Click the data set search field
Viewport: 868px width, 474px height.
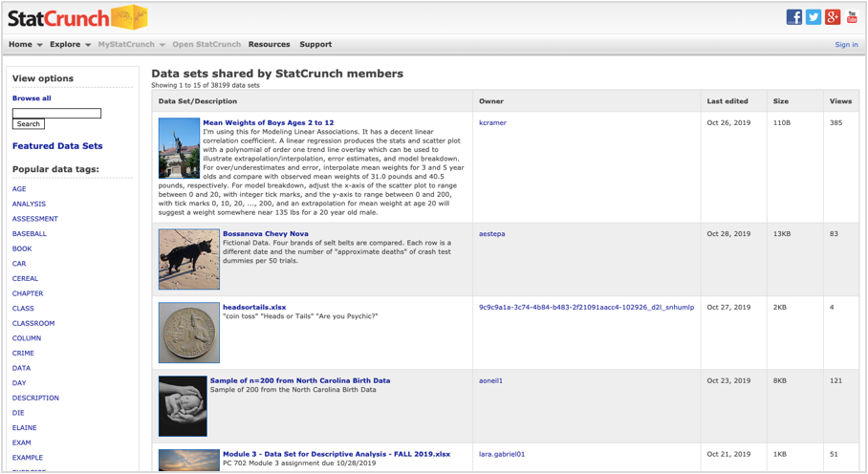pos(56,113)
